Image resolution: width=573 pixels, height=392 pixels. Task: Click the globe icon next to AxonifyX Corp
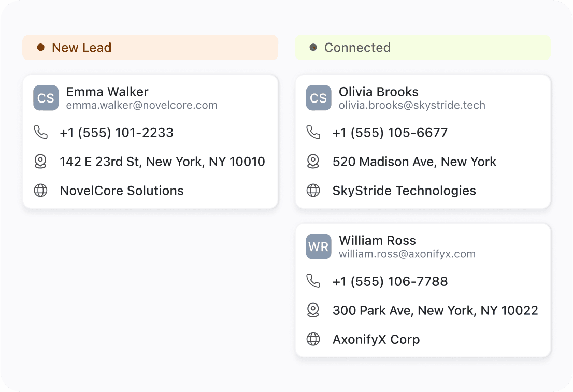313,339
